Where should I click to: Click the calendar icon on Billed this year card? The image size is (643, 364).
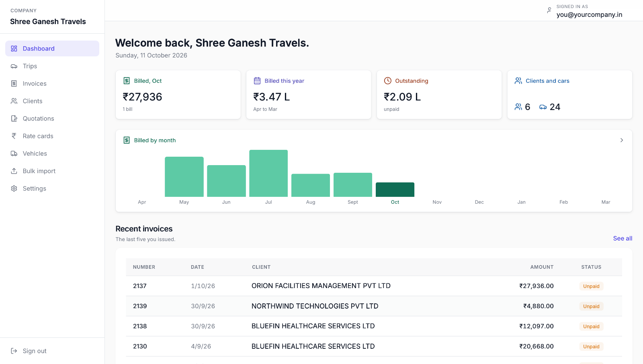coord(257,81)
